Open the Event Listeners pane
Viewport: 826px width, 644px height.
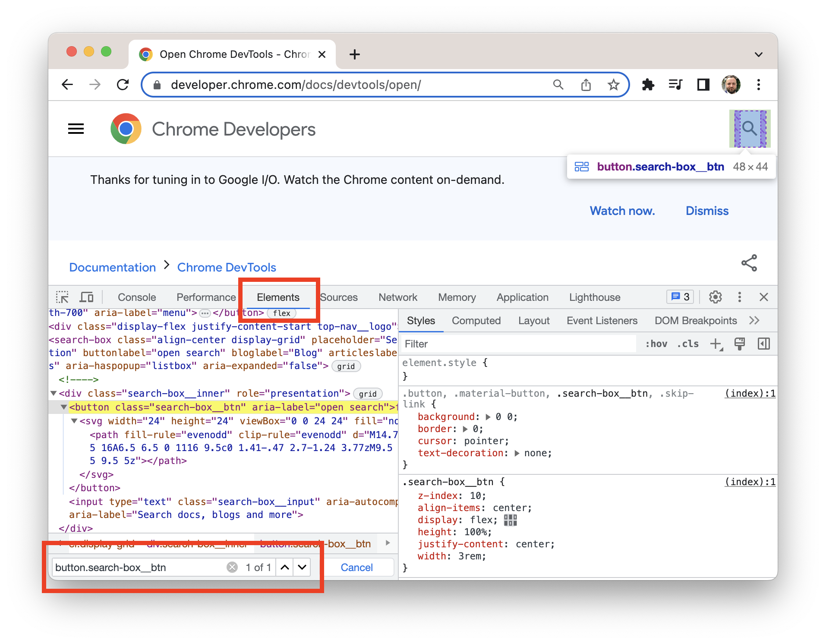point(602,320)
